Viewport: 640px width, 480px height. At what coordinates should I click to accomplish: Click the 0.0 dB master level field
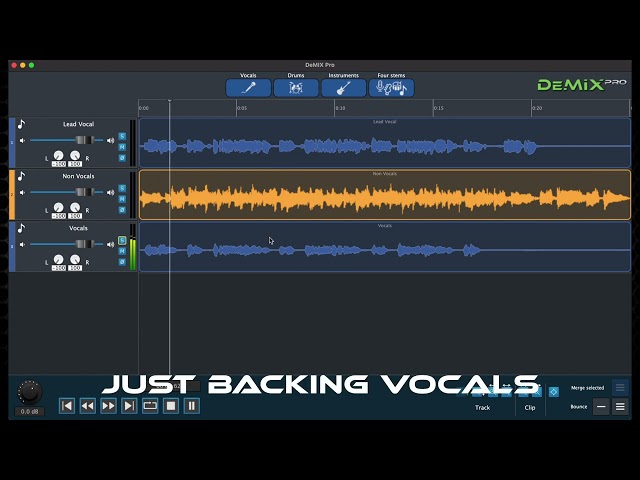[29, 411]
